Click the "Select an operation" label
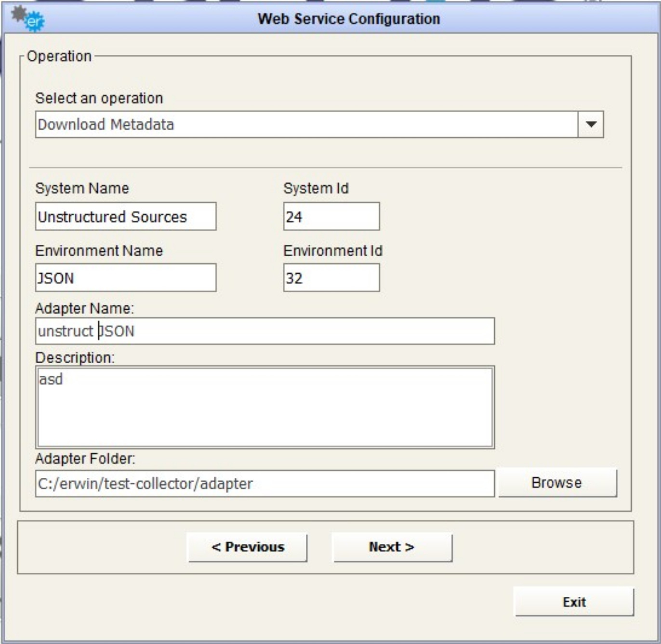661x644 pixels. pos(99,98)
